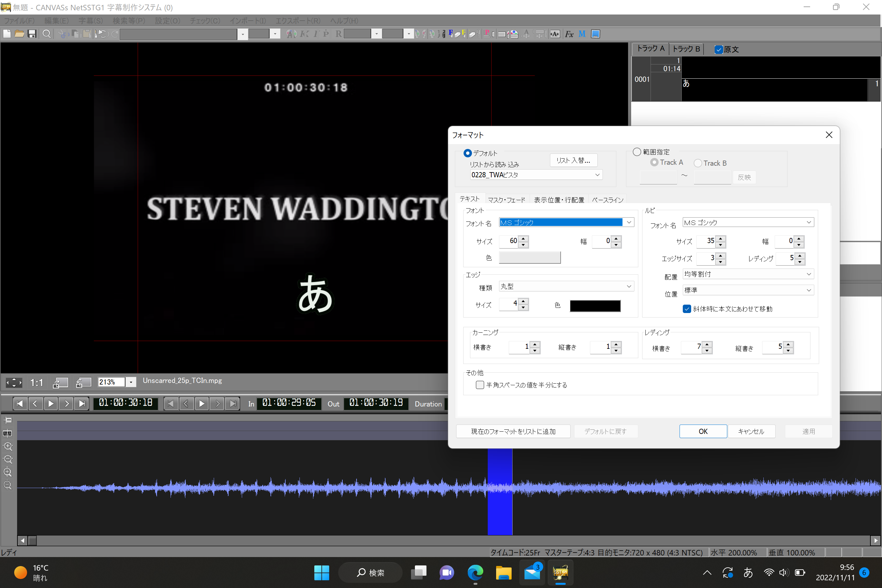
Task: Switch to the 表示位置・行配置 tab
Action: 559,200
